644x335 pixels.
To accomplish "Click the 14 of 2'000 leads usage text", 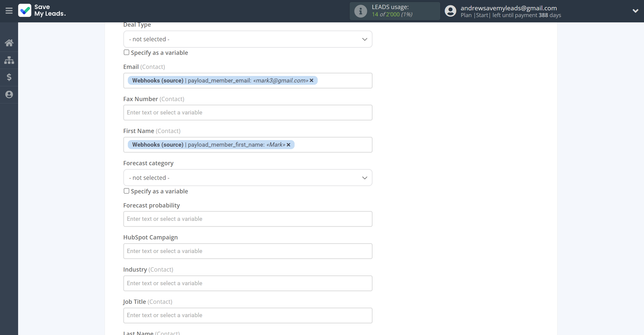I will [392, 14].
